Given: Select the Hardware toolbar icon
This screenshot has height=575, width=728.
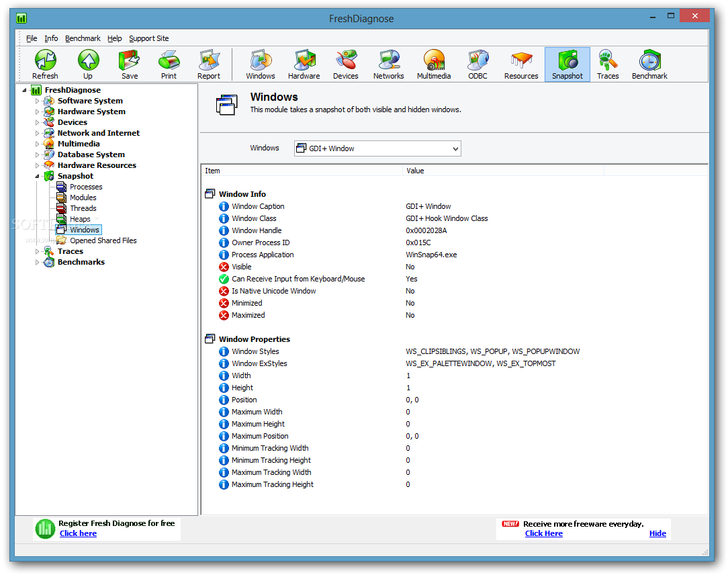Looking at the screenshot, I should (304, 64).
